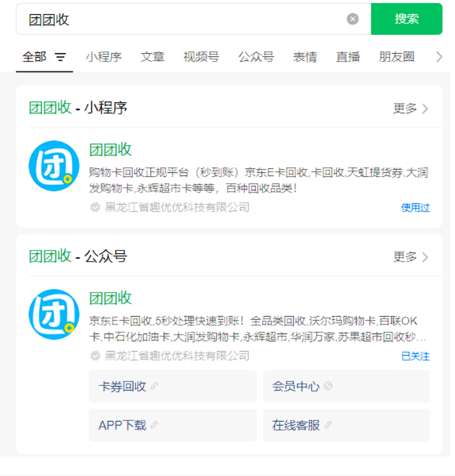The width and height of the screenshot is (455, 476).
Task: Open the 团团收 title in 公众号 result
Action: pyautogui.click(x=111, y=298)
